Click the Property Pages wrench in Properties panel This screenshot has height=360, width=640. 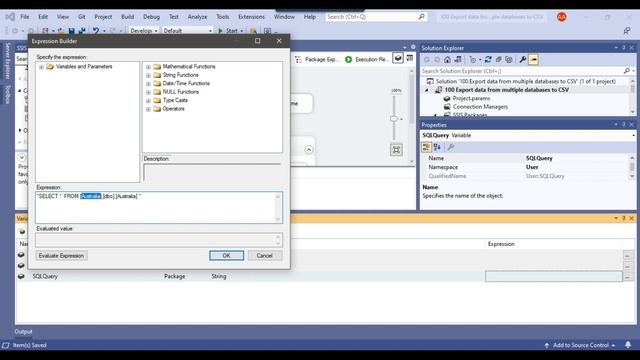(x=451, y=147)
